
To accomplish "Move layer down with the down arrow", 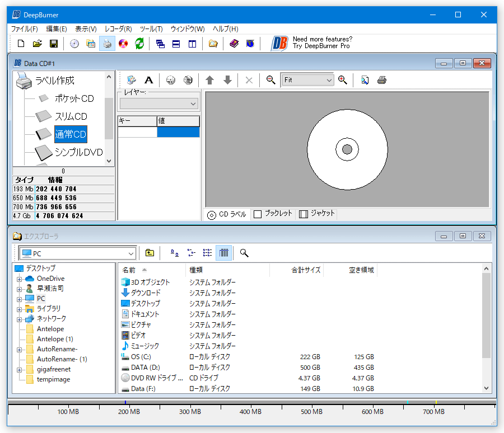I will [x=227, y=80].
